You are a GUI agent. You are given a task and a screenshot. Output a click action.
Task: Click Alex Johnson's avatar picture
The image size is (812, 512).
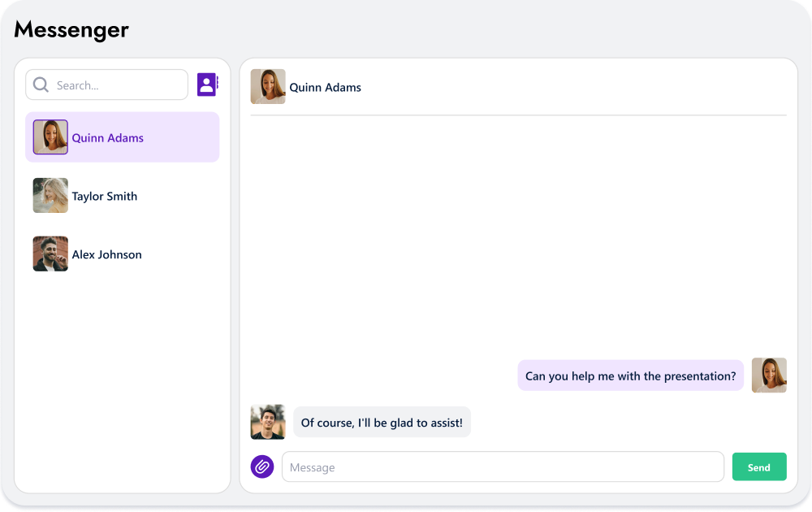tap(50, 254)
